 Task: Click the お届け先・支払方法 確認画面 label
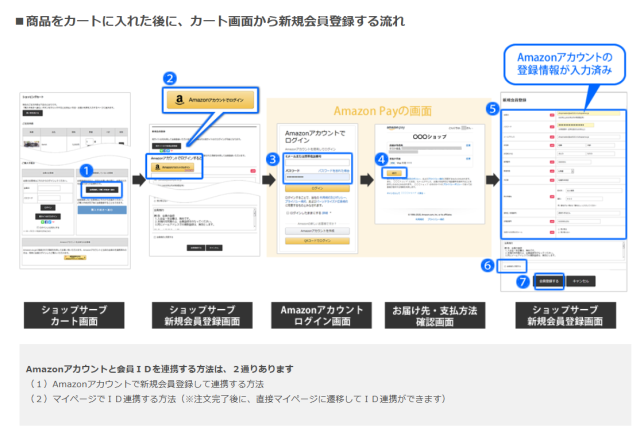435,315
